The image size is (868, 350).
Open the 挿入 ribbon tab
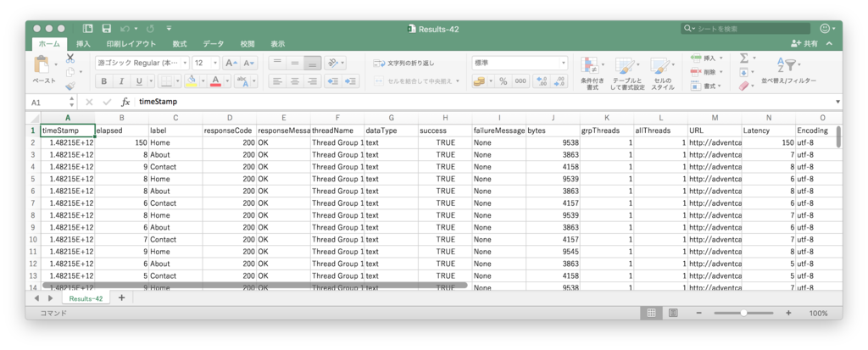click(84, 44)
